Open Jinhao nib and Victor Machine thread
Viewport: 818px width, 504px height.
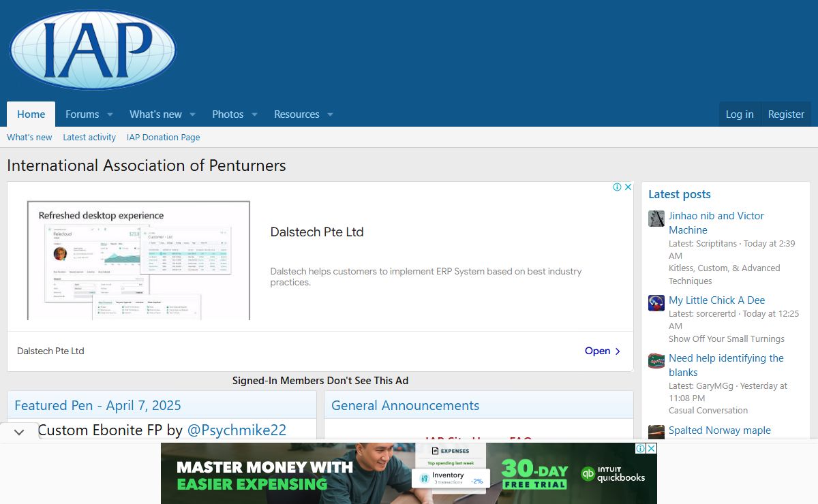(716, 223)
